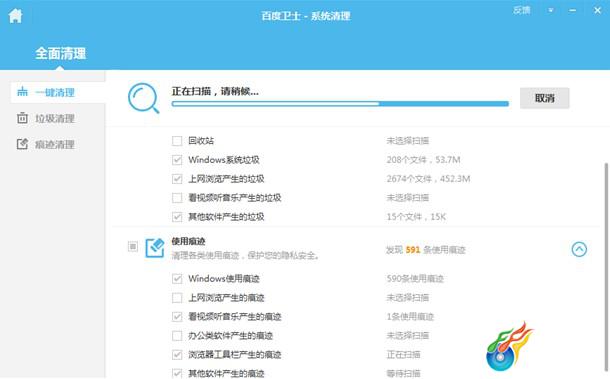
Task: Click the scanning progress bar
Action: (340, 104)
